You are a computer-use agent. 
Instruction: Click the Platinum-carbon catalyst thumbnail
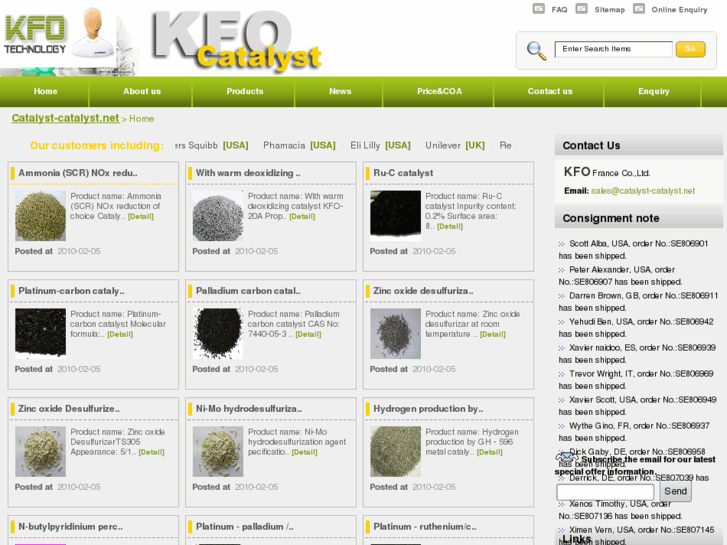click(x=40, y=333)
